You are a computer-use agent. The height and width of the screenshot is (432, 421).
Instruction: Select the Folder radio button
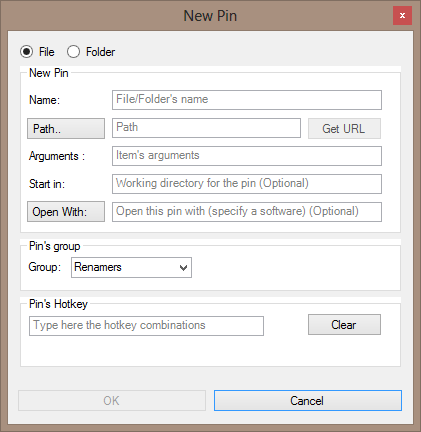(x=73, y=52)
